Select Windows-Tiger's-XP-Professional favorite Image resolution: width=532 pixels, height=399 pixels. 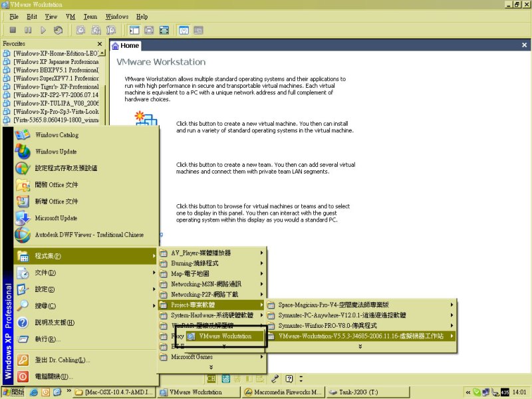[51, 86]
